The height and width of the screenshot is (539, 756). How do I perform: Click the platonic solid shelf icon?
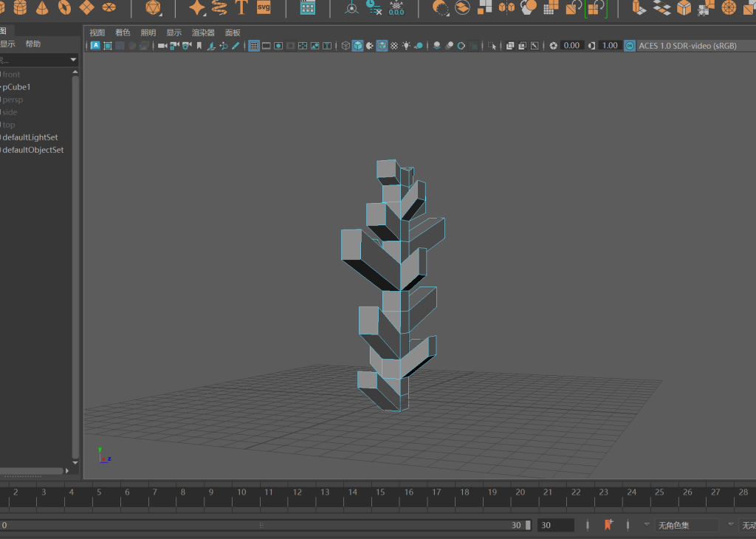[154, 7]
